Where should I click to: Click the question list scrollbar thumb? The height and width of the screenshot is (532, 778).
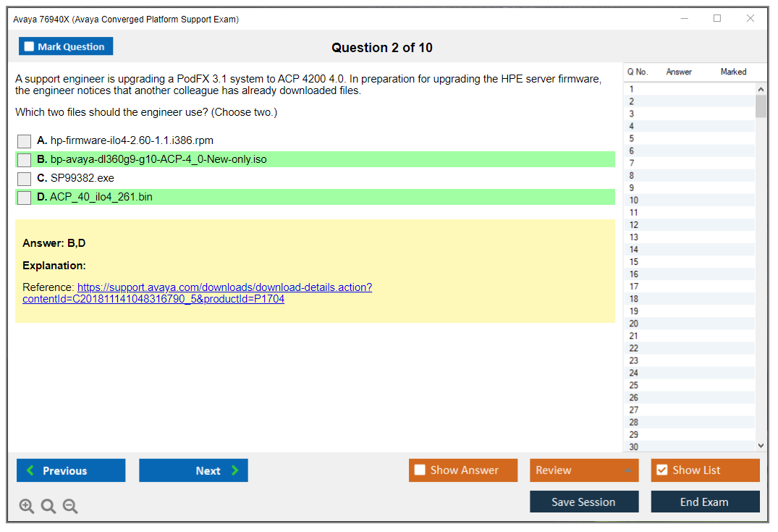(761, 106)
